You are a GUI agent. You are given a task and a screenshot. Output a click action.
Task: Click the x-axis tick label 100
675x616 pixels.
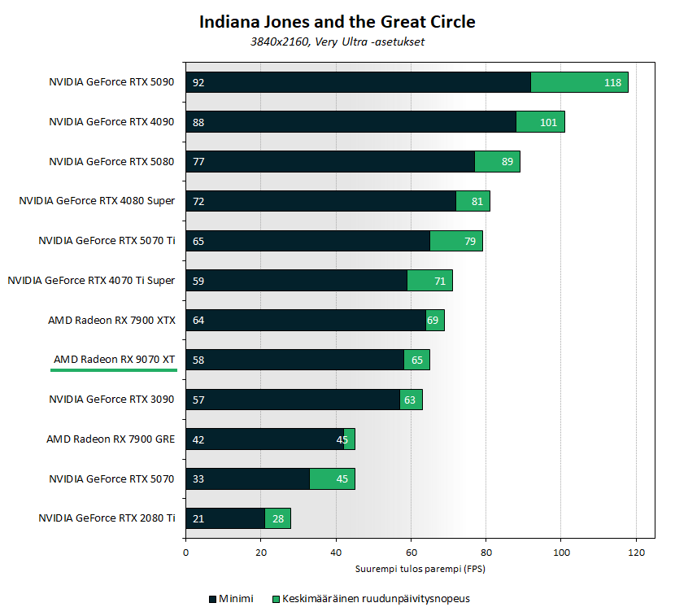[561, 553]
